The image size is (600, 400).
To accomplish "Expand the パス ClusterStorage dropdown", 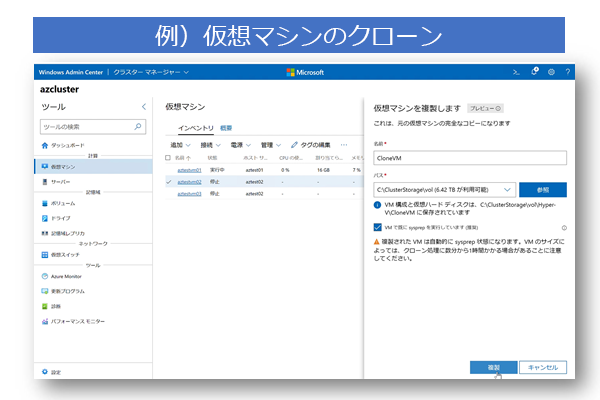I will 444,189.
